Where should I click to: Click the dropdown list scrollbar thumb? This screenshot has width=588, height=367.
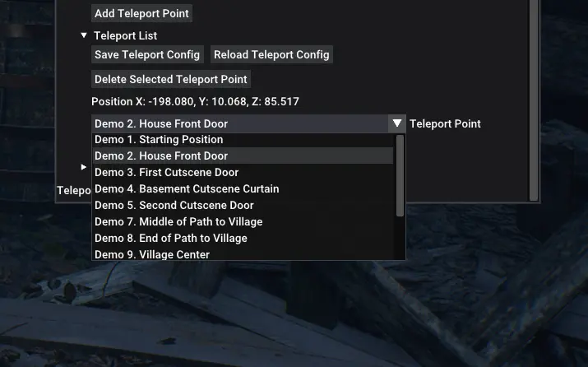pos(400,175)
